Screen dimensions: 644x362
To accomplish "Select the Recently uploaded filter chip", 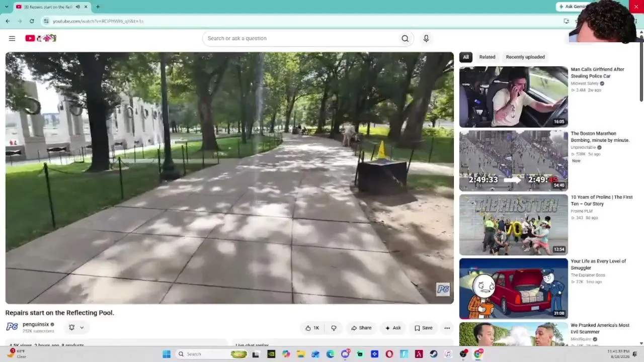I will [x=525, y=57].
